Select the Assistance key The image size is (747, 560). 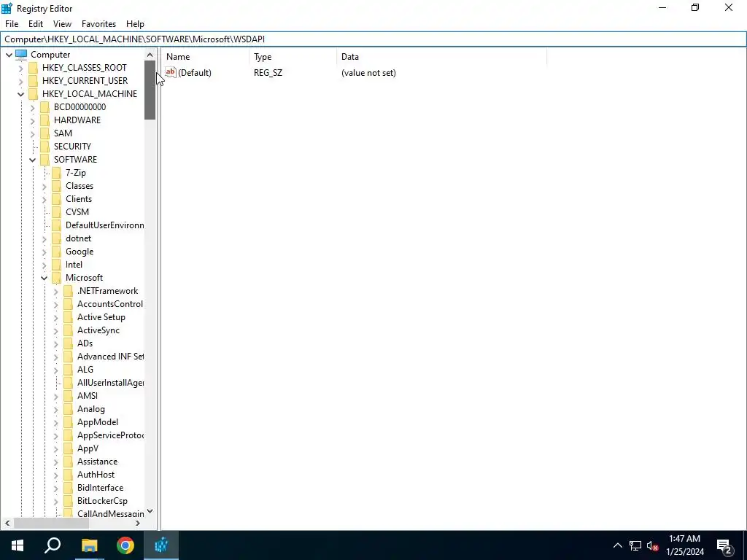[97, 462]
